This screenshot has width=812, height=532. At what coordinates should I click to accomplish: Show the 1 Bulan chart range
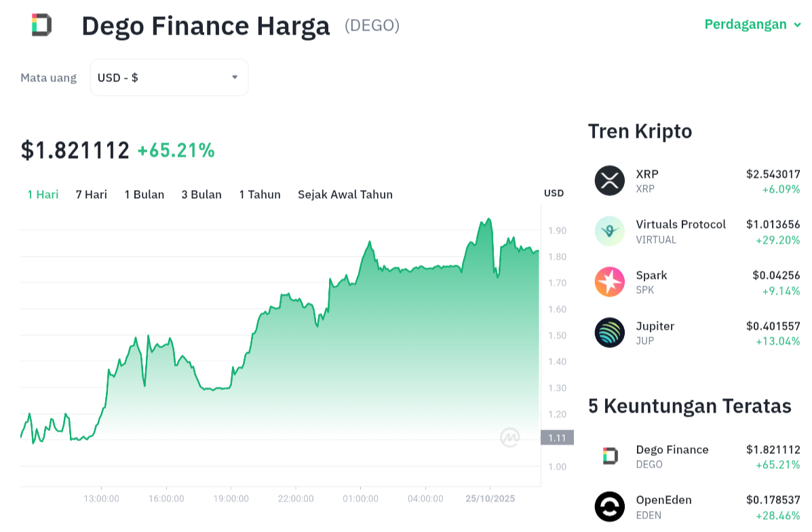tap(144, 195)
